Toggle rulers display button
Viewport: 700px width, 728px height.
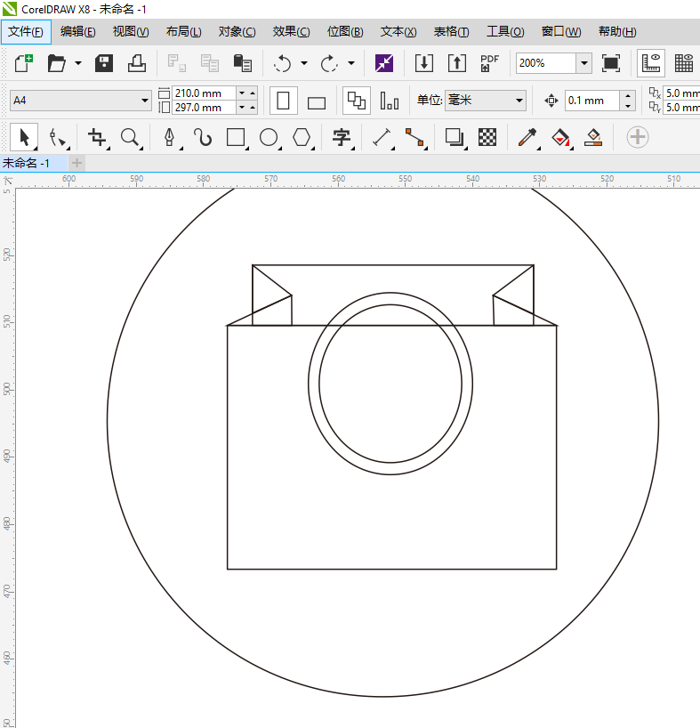(651, 63)
